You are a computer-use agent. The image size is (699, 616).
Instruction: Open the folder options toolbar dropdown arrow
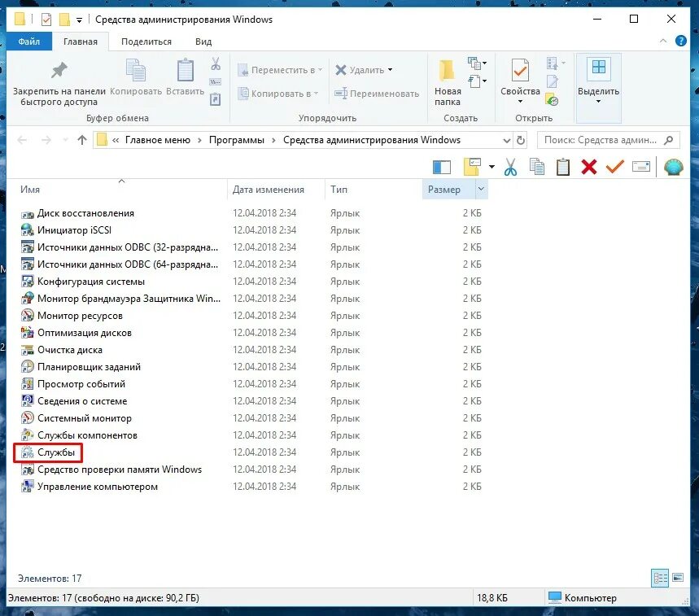pyautogui.click(x=491, y=167)
